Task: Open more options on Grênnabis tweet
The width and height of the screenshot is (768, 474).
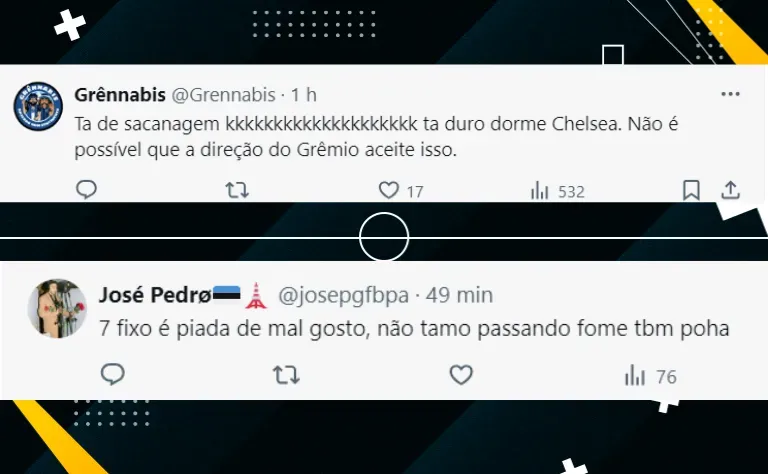Action: click(x=730, y=94)
